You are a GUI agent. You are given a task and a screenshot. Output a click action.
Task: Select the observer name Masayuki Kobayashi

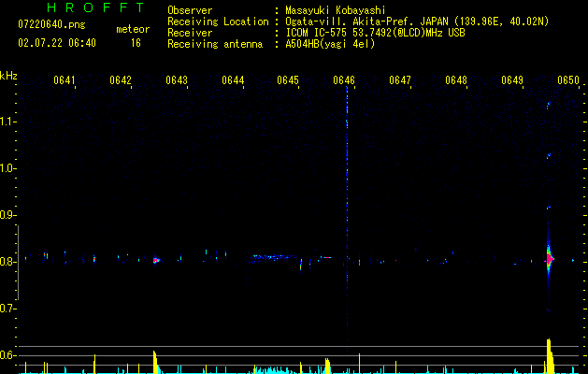pos(336,10)
